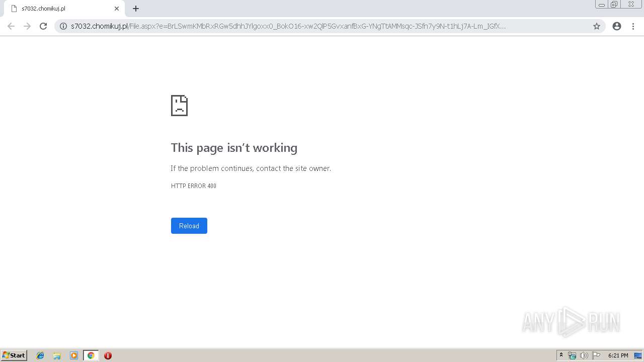Open Windows Media Player from the taskbar
The height and width of the screenshot is (362, 644).
click(x=74, y=355)
